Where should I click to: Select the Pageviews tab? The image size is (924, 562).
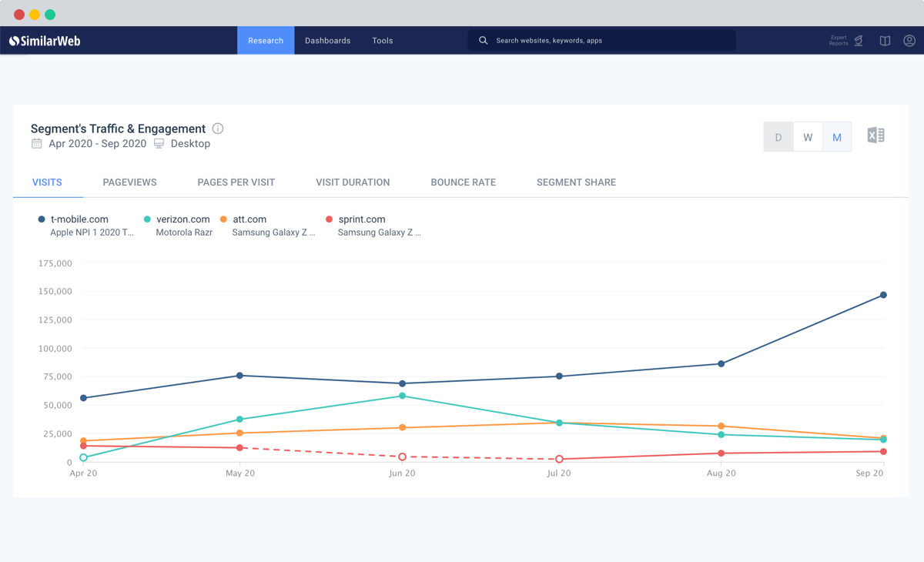click(x=129, y=182)
